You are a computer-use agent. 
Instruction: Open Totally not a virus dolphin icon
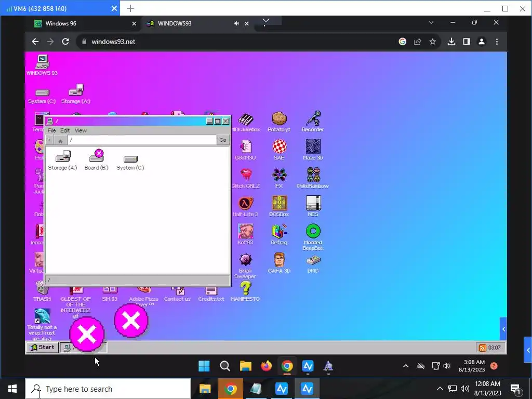click(42, 325)
